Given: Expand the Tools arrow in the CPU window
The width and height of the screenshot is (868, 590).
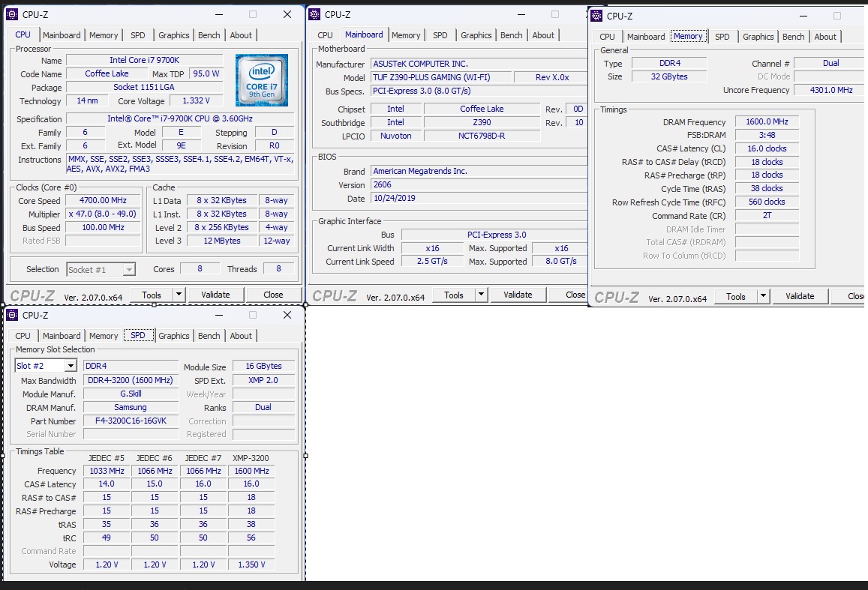Looking at the screenshot, I should 179,294.
